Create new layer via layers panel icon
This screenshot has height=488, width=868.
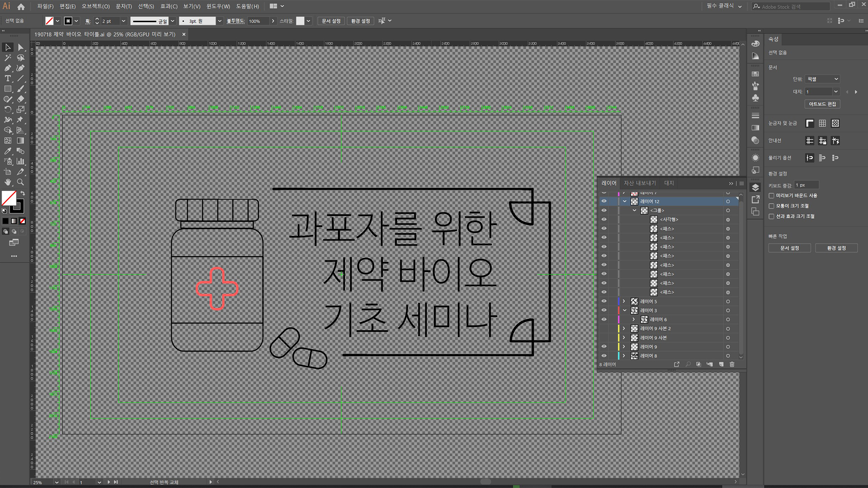pyautogui.click(x=721, y=364)
